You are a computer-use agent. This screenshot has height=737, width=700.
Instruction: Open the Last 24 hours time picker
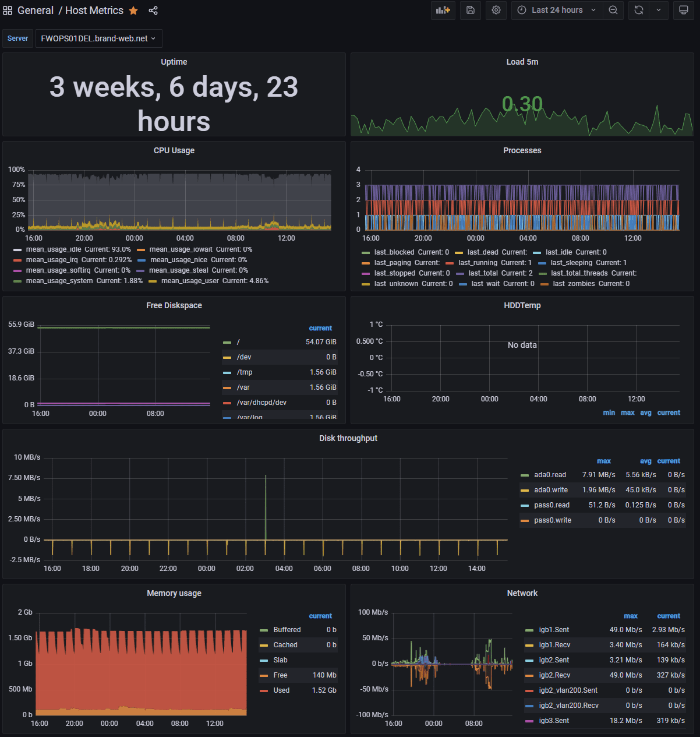[x=557, y=10]
